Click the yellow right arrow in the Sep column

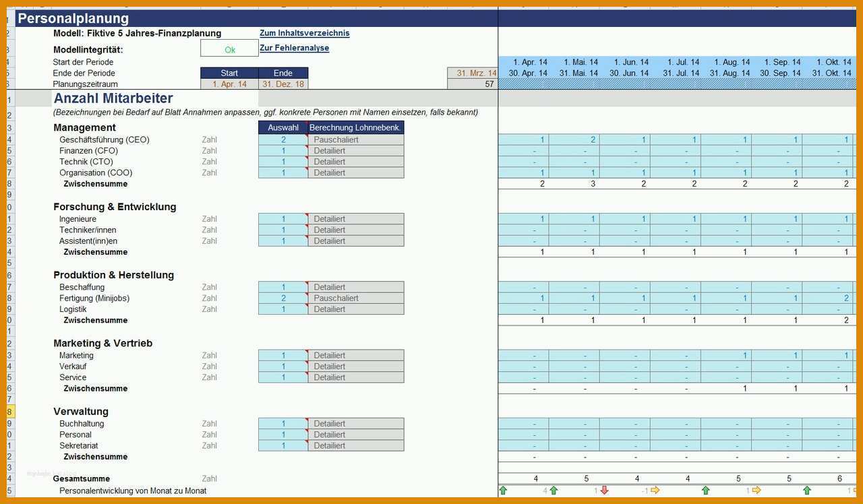[756, 491]
